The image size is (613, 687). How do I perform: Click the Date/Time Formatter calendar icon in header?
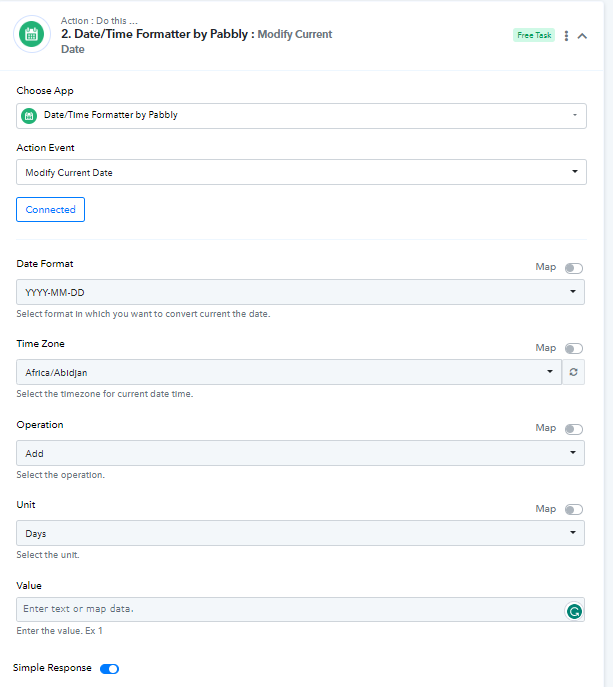tap(32, 34)
